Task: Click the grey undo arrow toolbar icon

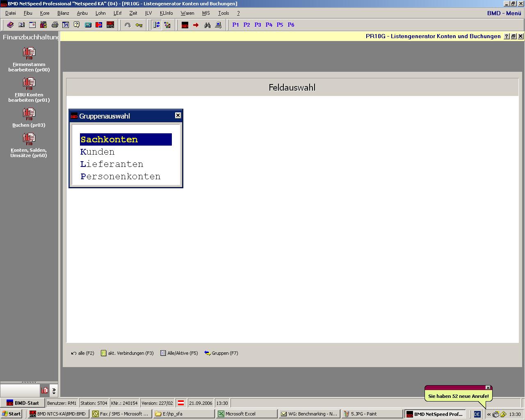Action: click(128, 25)
